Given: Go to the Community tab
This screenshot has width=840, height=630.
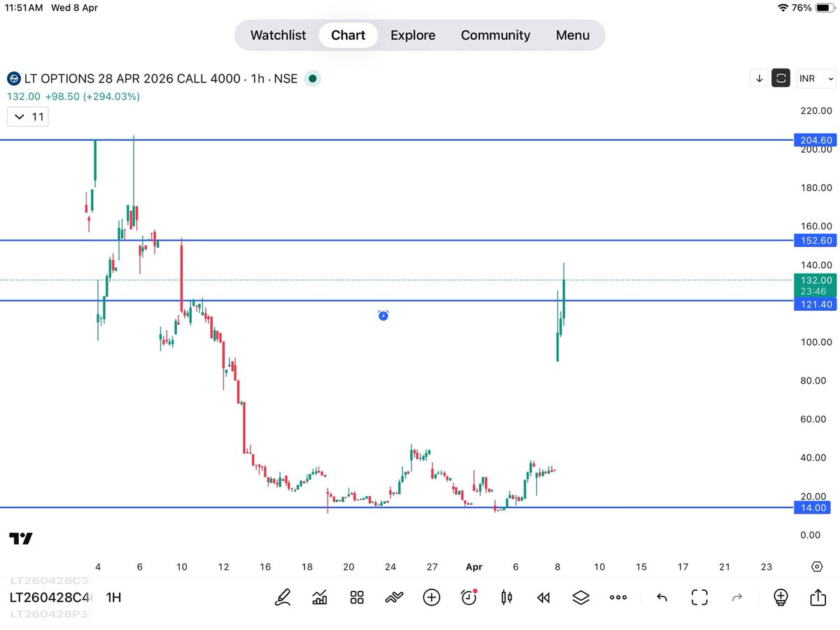Looking at the screenshot, I should click(x=496, y=35).
